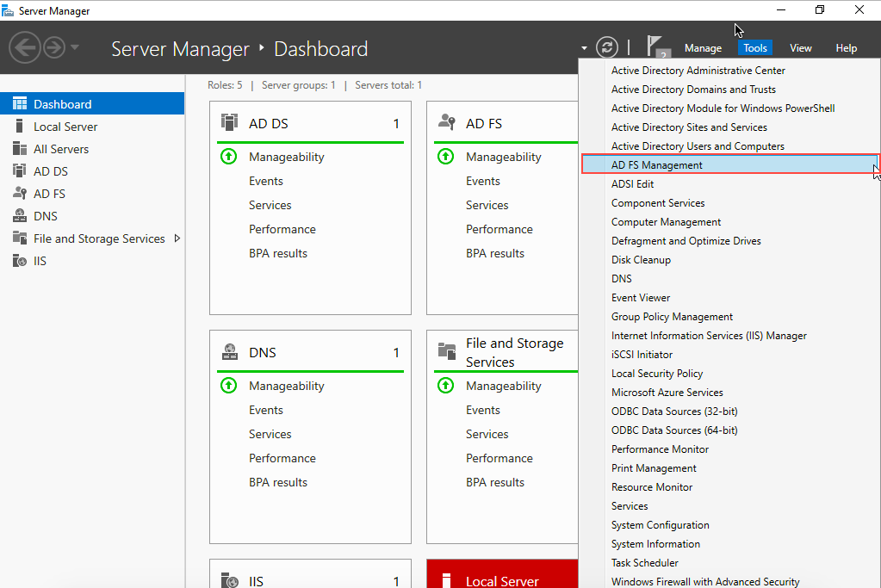Open AD DS BPA results
This screenshot has height=588, width=881.
point(278,253)
